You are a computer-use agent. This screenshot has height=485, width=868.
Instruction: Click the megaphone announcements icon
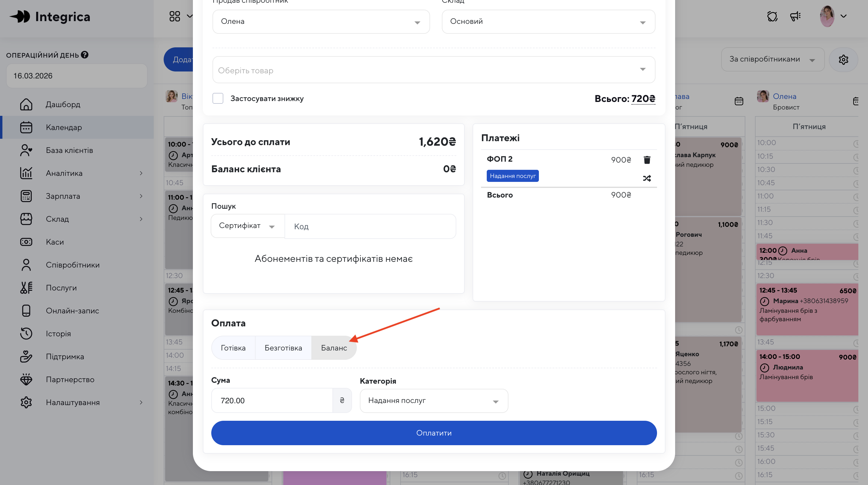(795, 16)
